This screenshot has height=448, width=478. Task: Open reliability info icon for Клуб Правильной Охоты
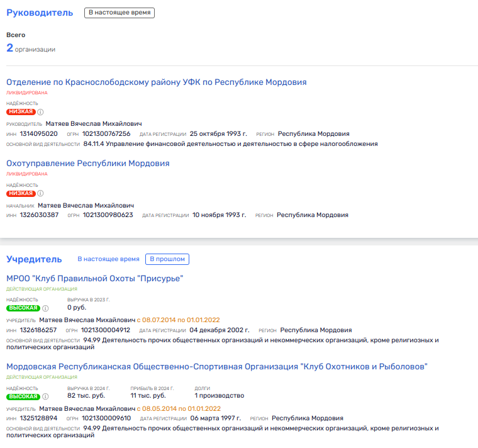(46, 308)
